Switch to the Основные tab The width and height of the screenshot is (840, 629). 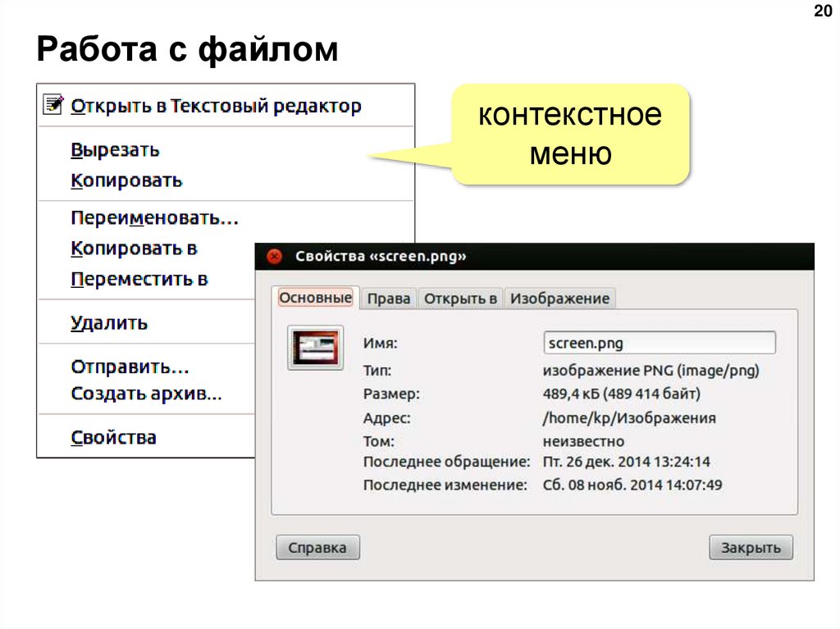coord(315,298)
